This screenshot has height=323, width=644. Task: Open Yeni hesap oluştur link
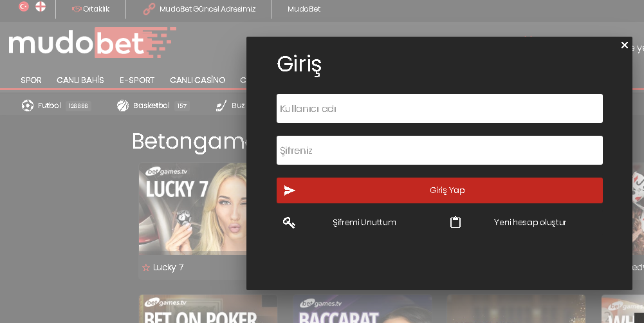click(530, 223)
